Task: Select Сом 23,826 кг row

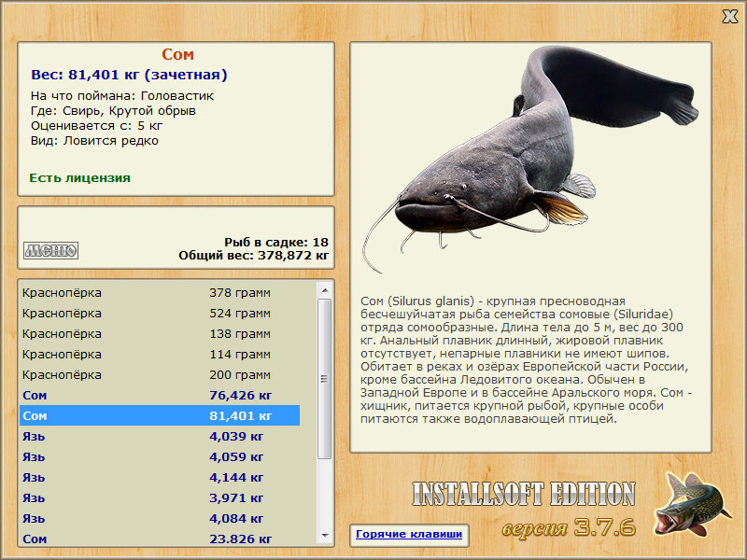Action: point(160,539)
